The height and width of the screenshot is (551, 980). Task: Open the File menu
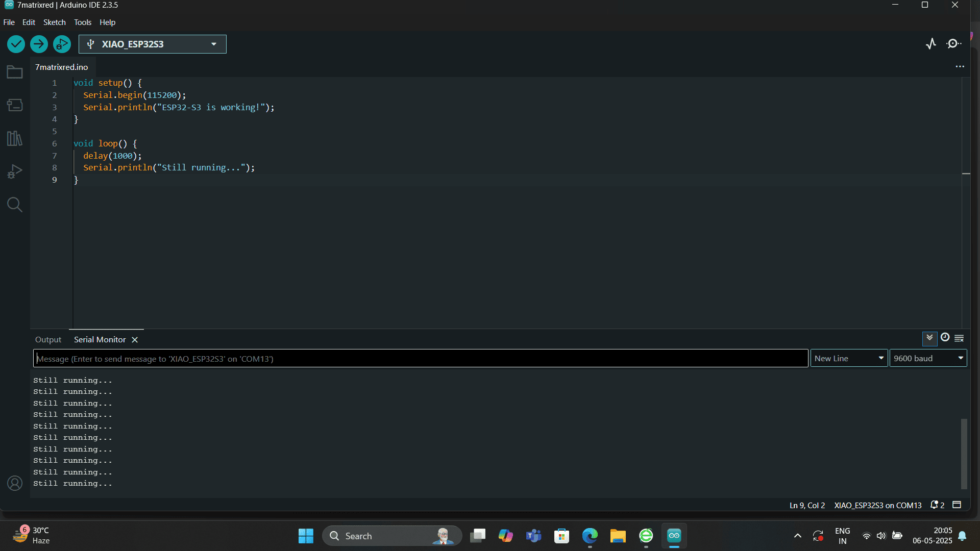tap(9, 22)
